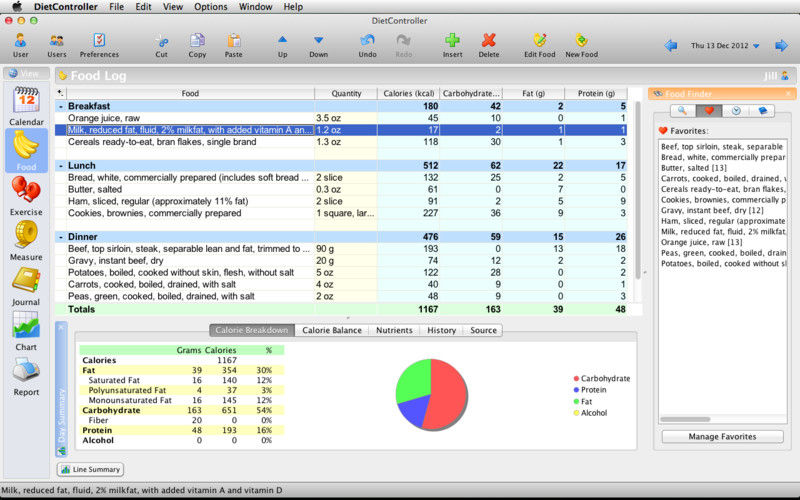Collapse the Dinner meal group
800x500 pixels.
click(61, 237)
